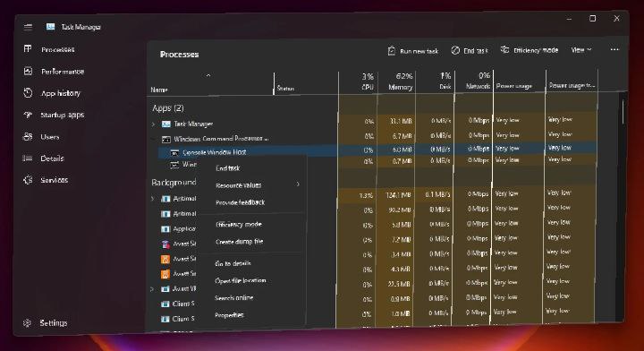Click Run new task button
The height and width of the screenshot is (351, 644).
pyautogui.click(x=413, y=51)
